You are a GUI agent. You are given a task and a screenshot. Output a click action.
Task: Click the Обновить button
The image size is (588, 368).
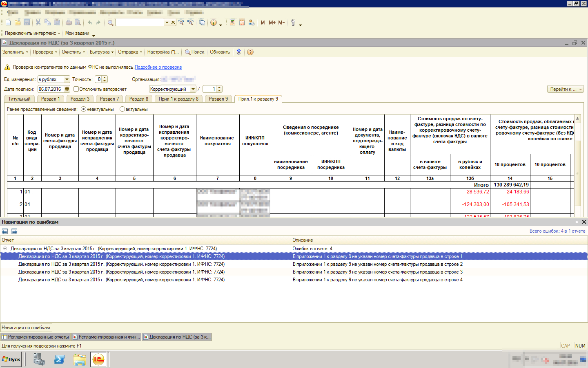coord(220,52)
